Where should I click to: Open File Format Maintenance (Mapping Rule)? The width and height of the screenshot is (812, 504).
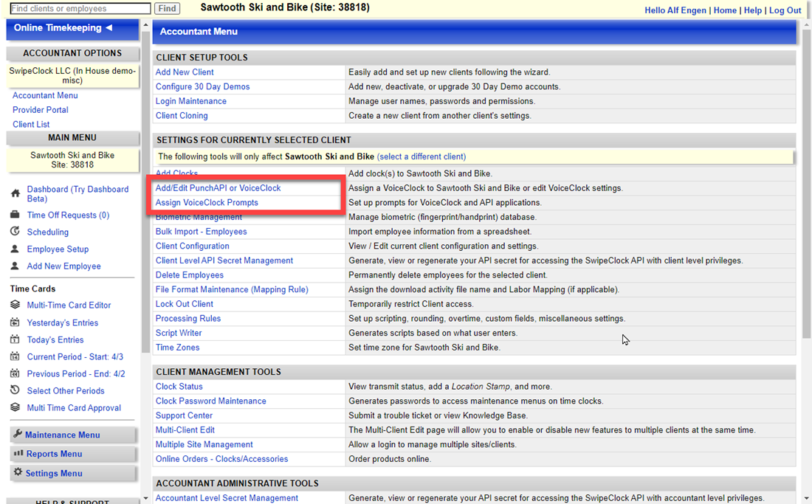point(232,289)
